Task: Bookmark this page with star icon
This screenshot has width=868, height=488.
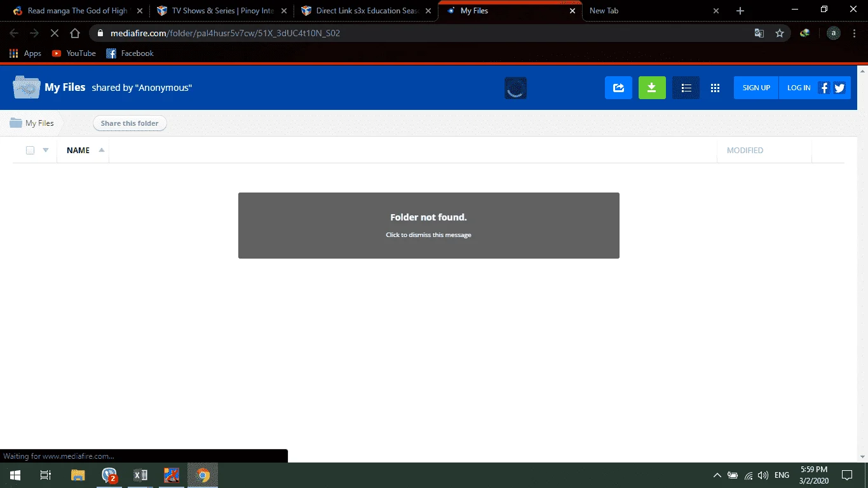Action: coord(780,33)
